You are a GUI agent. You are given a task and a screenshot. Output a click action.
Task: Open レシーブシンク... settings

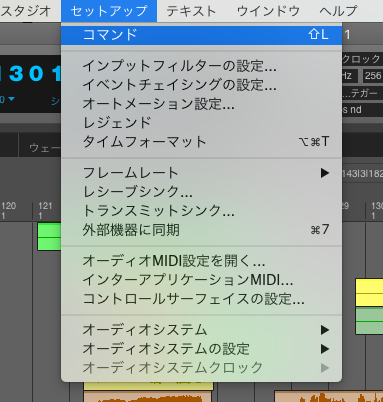click(x=201, y=192)
